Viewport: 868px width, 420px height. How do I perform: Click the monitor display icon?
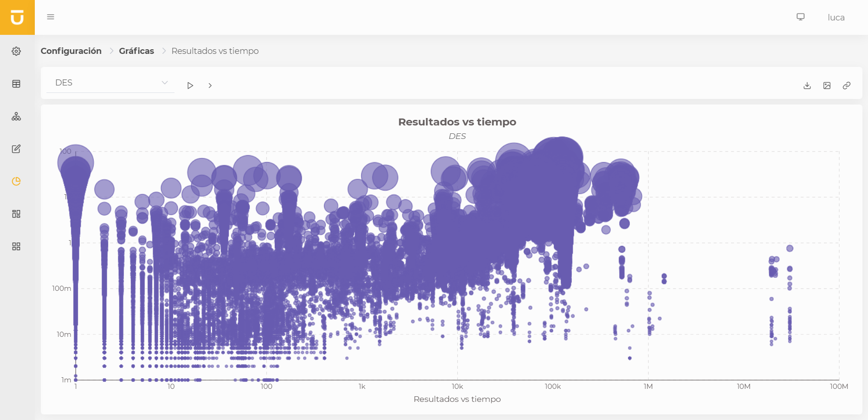tap(801, 17)
